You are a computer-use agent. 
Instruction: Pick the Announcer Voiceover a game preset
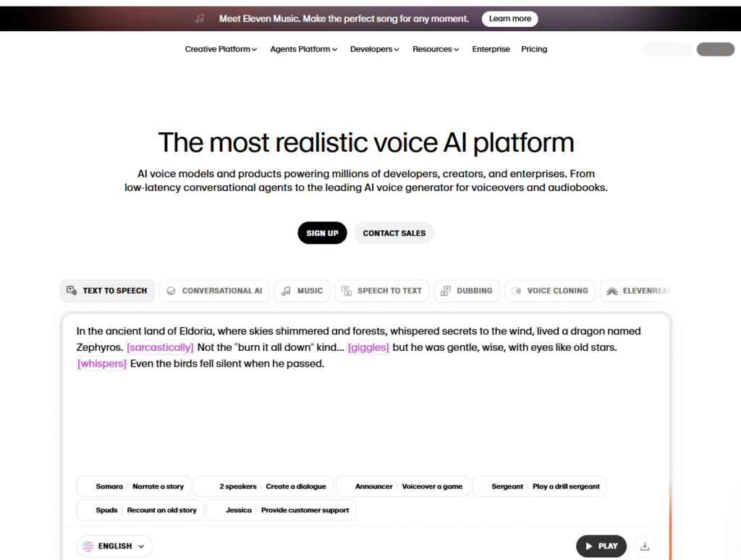[x=402, y=486]
